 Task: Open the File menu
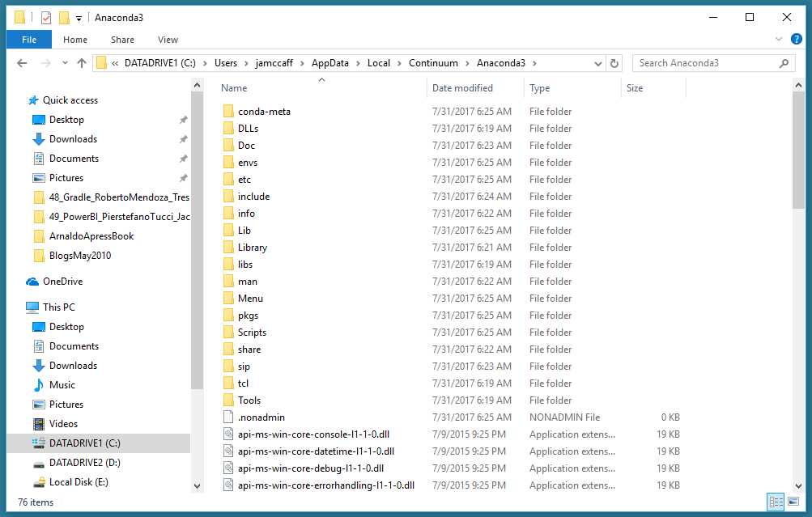point(29,40)
